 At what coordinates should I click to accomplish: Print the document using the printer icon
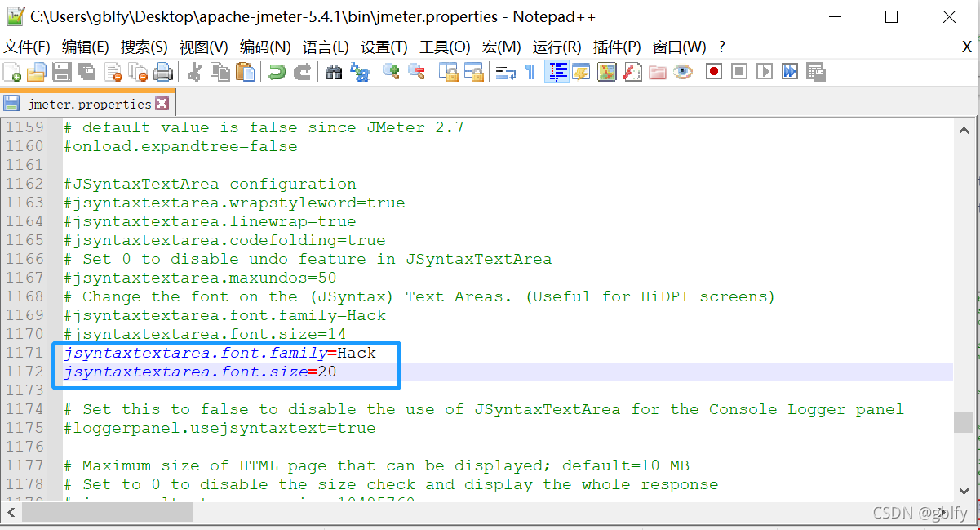[163, 72]
